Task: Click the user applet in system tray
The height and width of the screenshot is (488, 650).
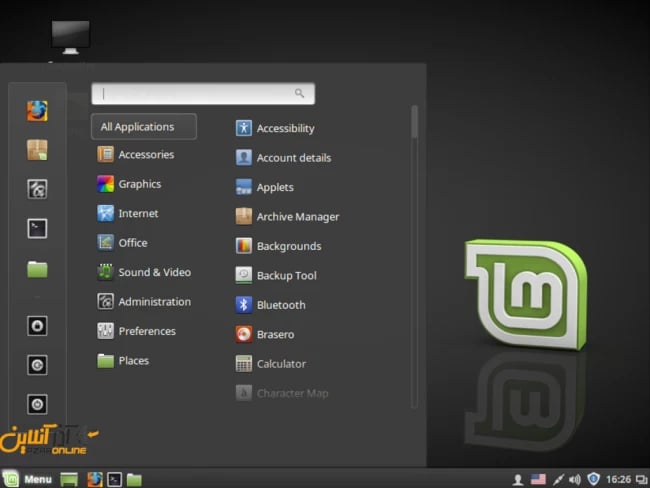Action: 518,480
